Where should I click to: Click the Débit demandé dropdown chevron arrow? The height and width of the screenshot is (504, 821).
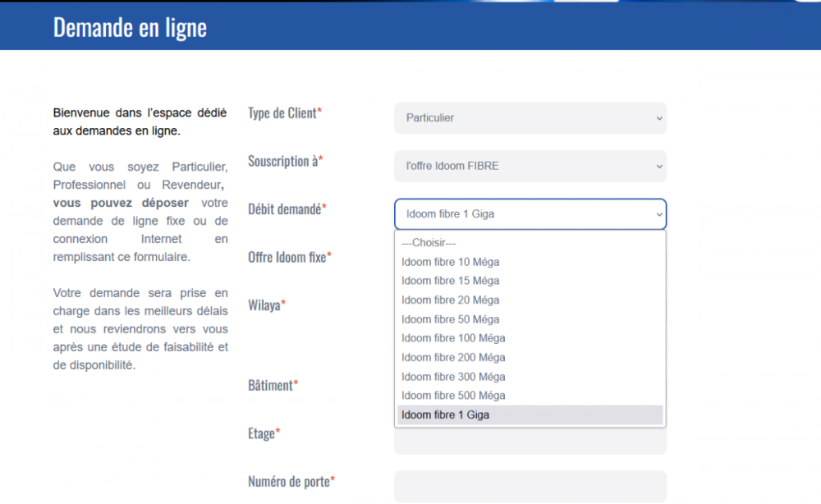point(658,215)
